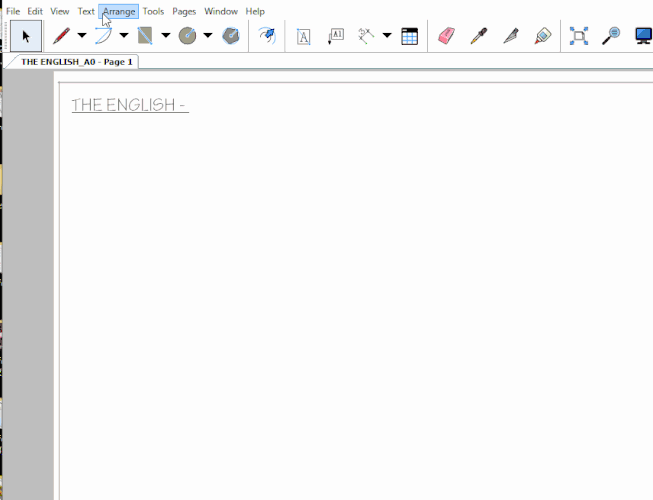Choose the Offset tool
The image size is (653, 500).
[x=267, y=36]
